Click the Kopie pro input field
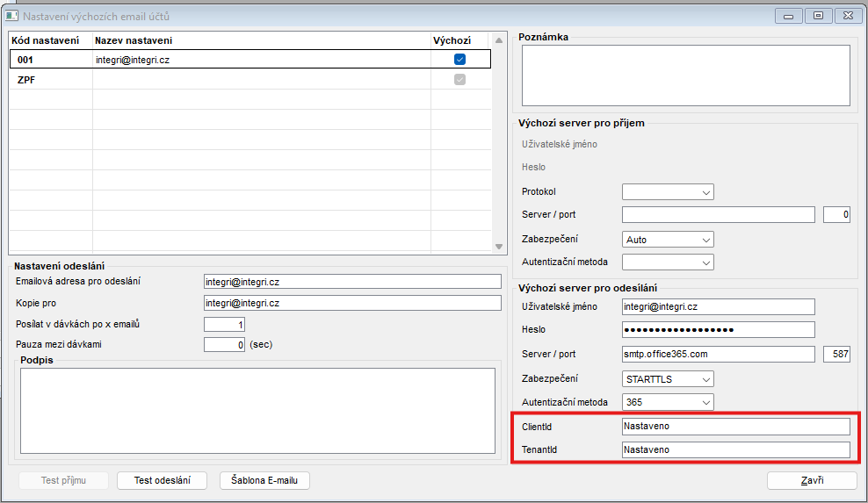The width and height of the screenshot is (868, 503). click(352, 303)
